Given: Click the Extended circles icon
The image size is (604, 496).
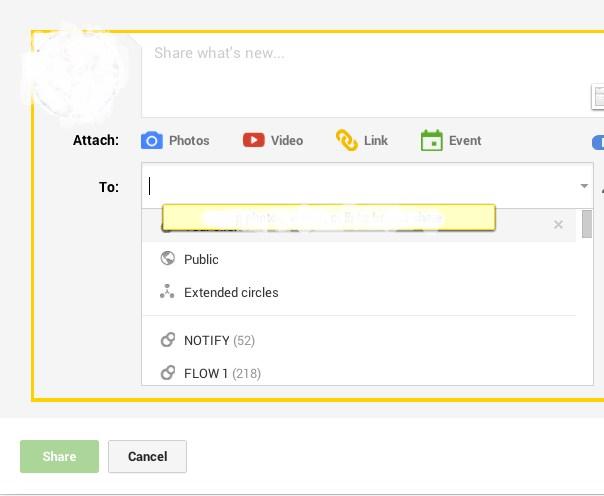Looking at the screenshot, I should tap(168, 292).
